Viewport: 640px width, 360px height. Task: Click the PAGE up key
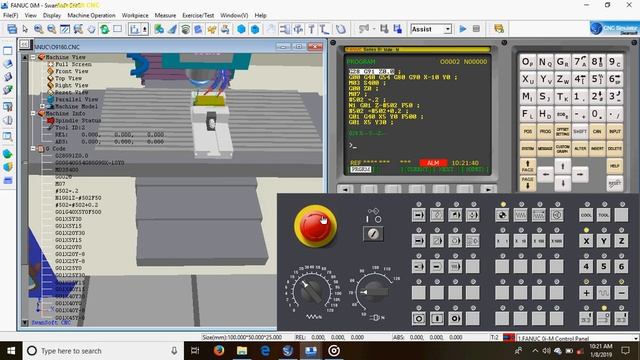pos(527,166)
